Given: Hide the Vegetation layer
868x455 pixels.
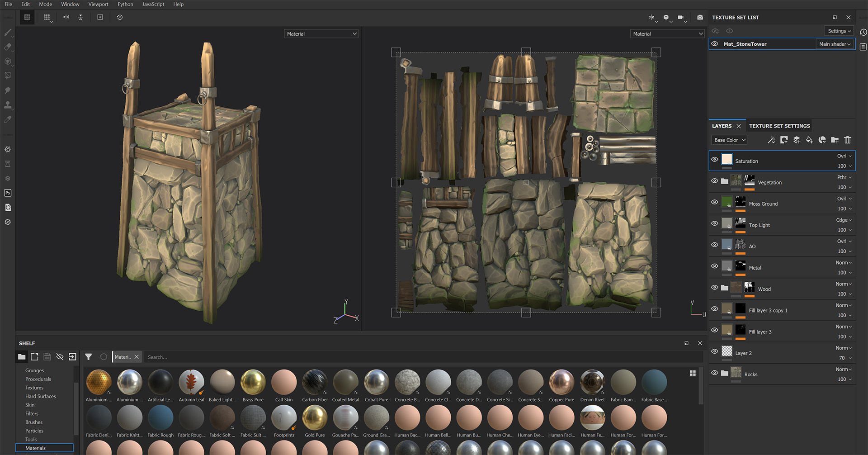Looking at the screenshot, I should pos(715,181).
